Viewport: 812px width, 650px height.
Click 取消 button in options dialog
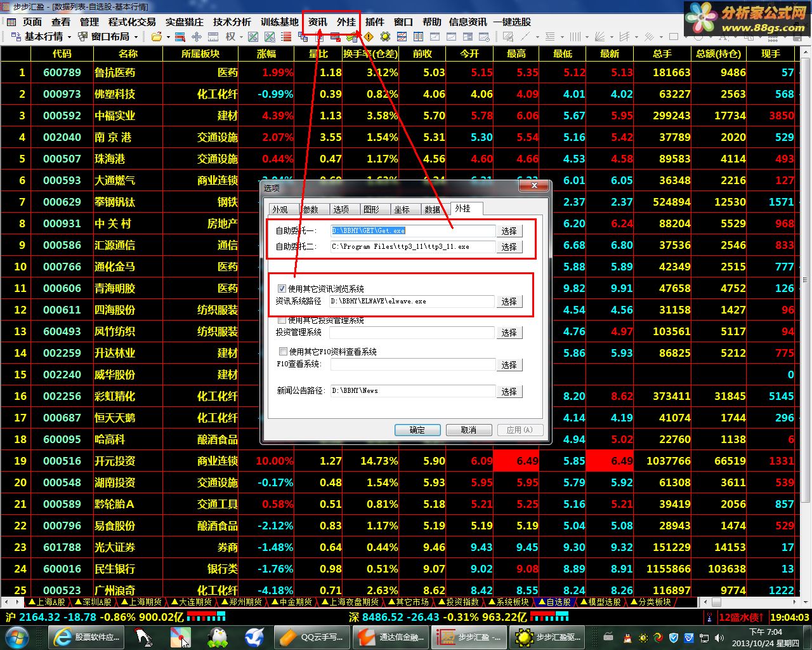pyautogui.click(x=469, y=430)
